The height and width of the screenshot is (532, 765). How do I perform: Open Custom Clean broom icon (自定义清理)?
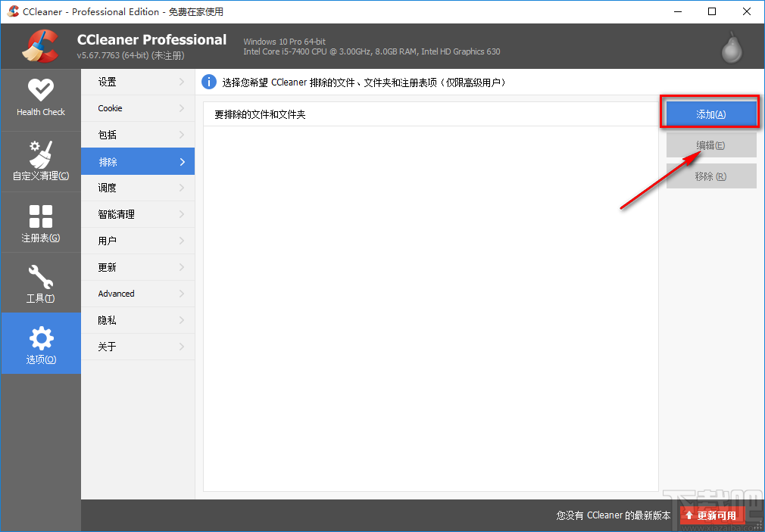(41, 154)
